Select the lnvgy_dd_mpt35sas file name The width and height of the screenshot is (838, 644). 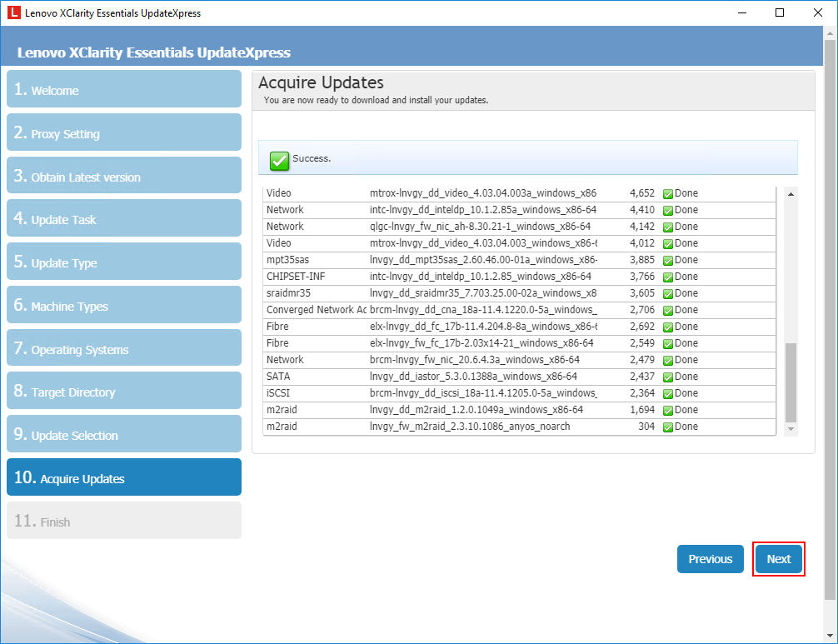coord(483,260)
